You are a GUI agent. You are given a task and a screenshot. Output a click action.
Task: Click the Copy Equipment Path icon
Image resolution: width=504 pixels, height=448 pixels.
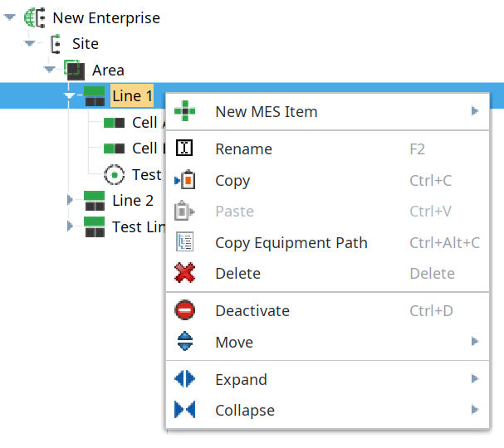click(x=185, y=242)
